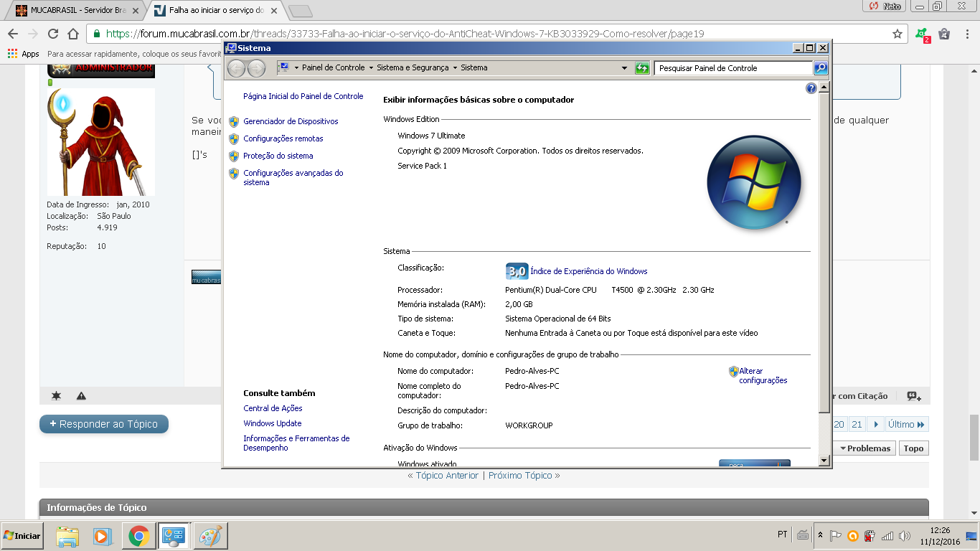Image resolution: width=980 pixels, height=551 pixels.
Task: Click the Responder ao Tópico button
Action: [x=104, y=424]
